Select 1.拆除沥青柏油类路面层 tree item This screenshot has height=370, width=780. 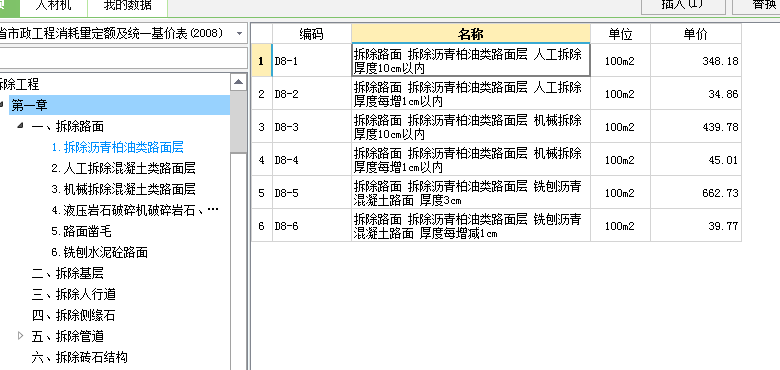point(118,147)
